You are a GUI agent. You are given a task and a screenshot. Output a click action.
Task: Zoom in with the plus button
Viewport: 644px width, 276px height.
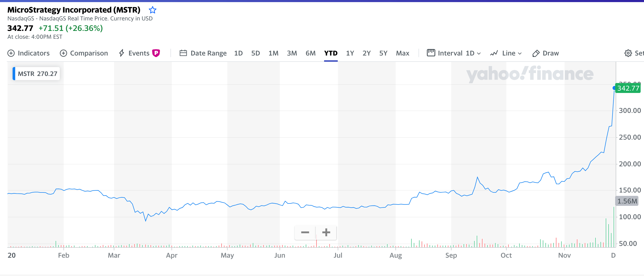coord(326,232)
